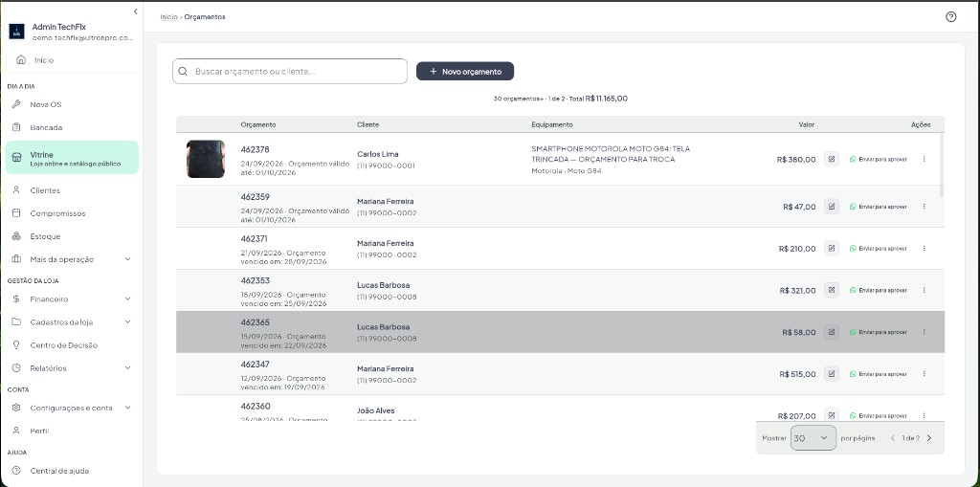Viewport: 980px width, 487px height.
Task: Open the Mostrar 30 per-page dropdown
Action: pyautogui.click(x=813, y=438)
